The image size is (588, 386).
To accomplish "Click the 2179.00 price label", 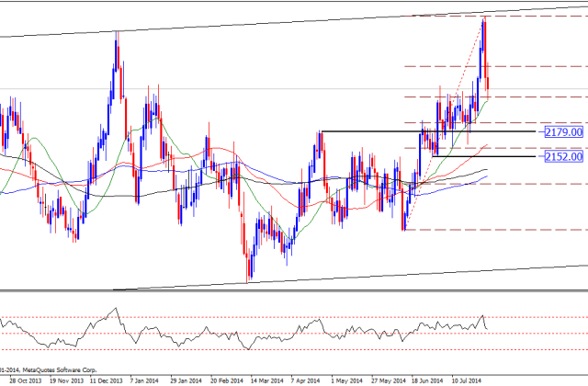I will pyautogui.click(x=563, y=132).
